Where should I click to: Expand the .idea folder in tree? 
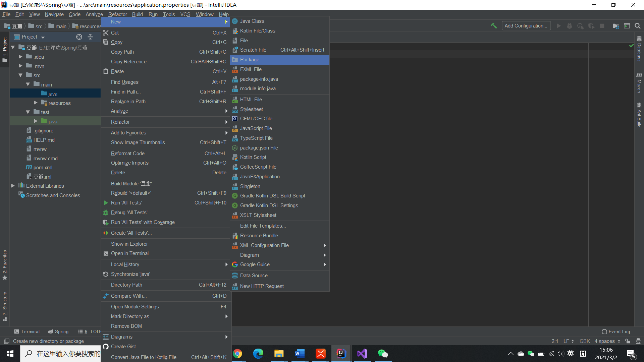(20, 57)
